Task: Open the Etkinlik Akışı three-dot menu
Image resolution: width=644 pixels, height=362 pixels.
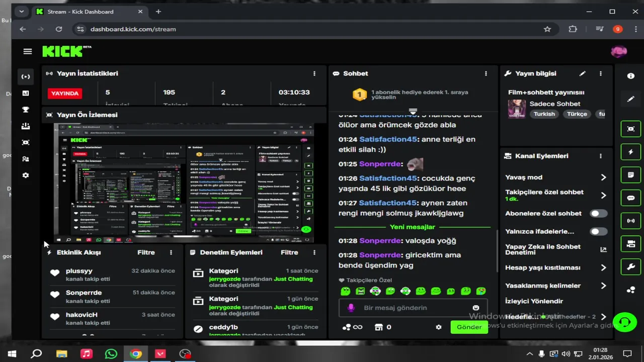Action: [171, 252]
